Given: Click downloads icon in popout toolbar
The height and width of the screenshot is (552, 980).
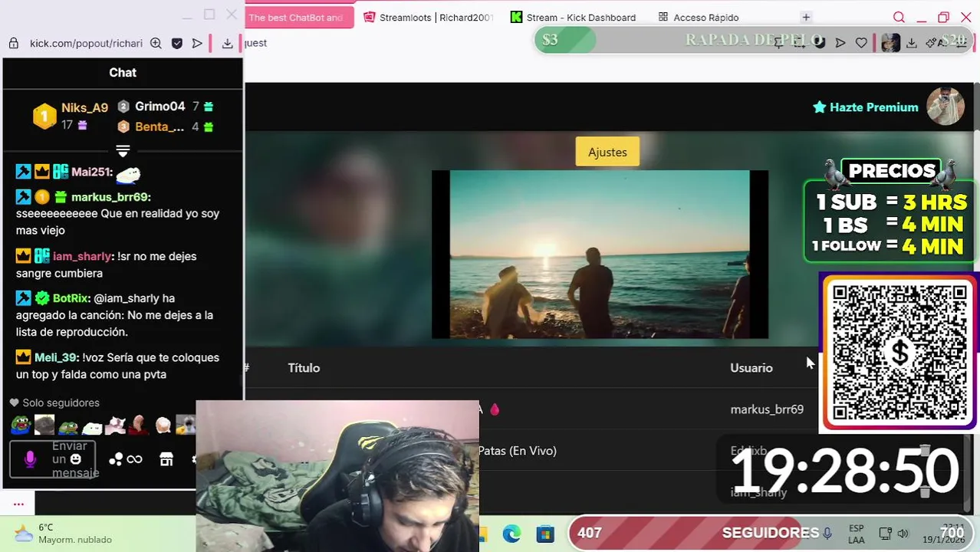Looking at the screenshot, I should (227, 43).
